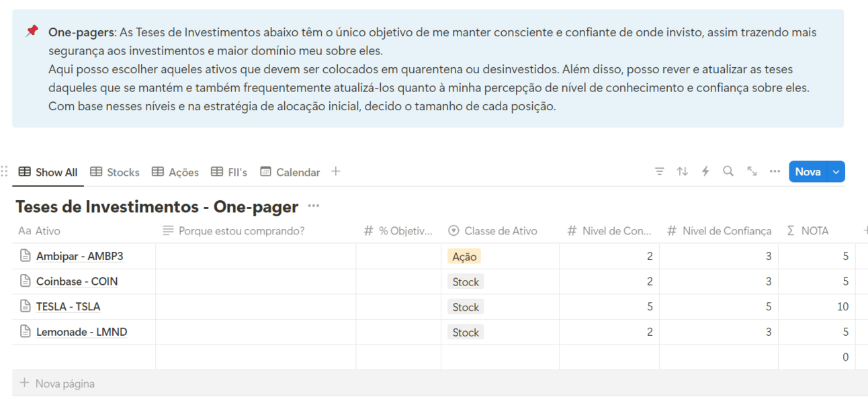
Task: Click empty Porque estou comprando? cell for Coinbase
Action: 255,281
